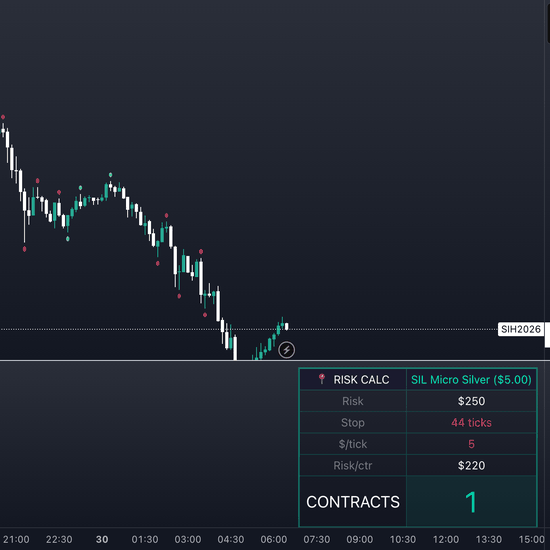
Task: Click the 13:30 time axis label
Action: 489,539
